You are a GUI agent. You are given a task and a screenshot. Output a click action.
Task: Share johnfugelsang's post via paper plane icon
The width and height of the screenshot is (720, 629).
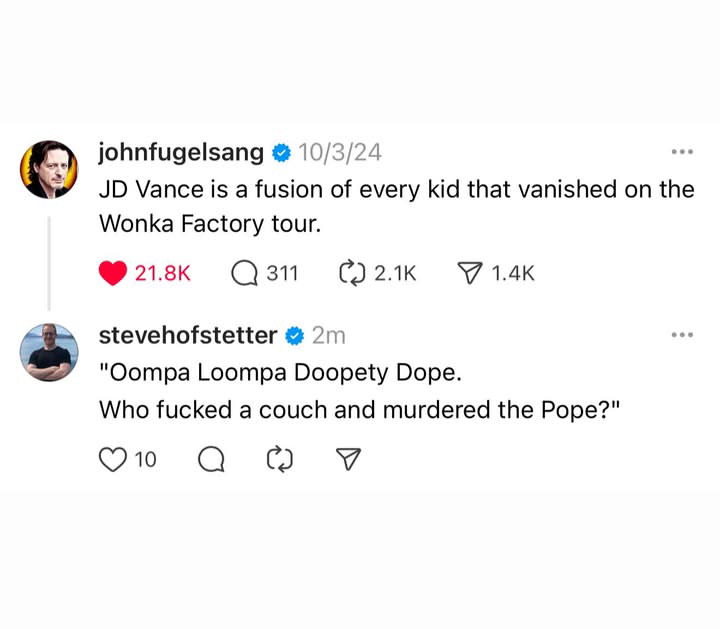point(469,272)
